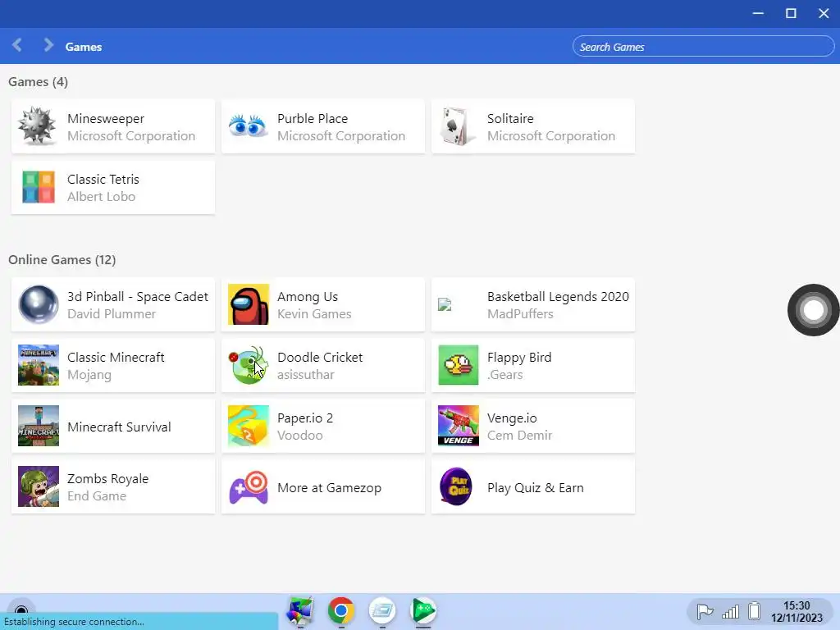Image resolution: width=840 pixels, height=630 pixels.
Task: Click the Doodle Cricket title
Action: [x=320, y=357]
